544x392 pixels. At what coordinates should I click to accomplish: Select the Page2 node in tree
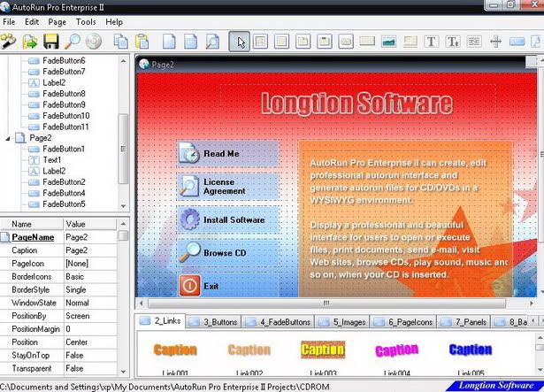pos(40,138)
